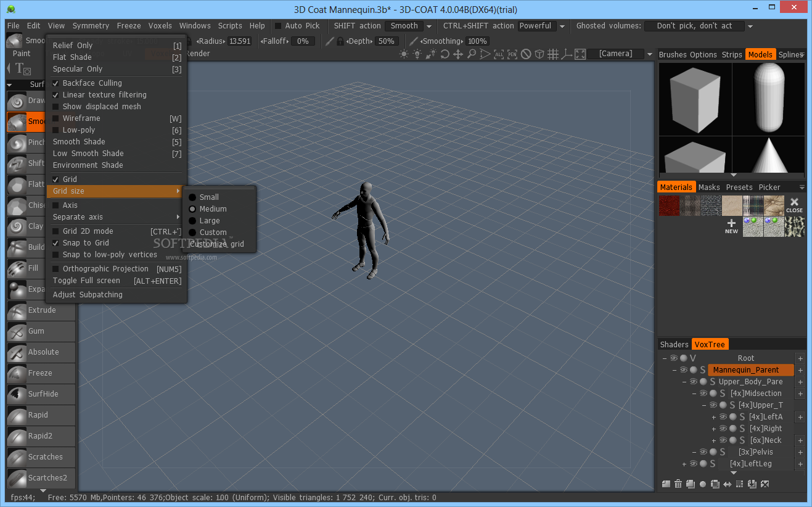The height and width of the screenshot is (507, 812).
Task: Click the CLOSE button in Materials panel
Action: click(x=794, y=205)
